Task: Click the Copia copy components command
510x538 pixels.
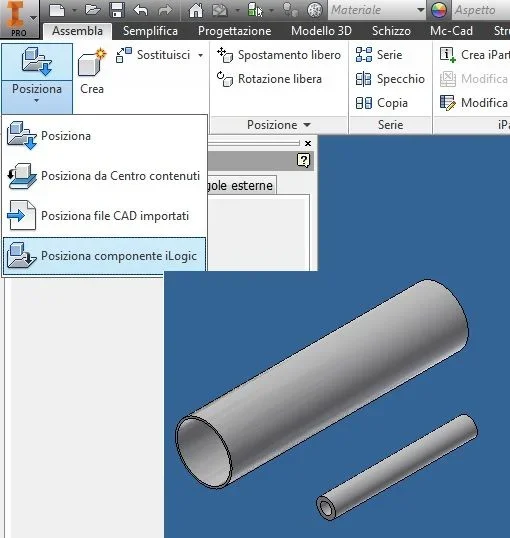Action: coord(382,103)
